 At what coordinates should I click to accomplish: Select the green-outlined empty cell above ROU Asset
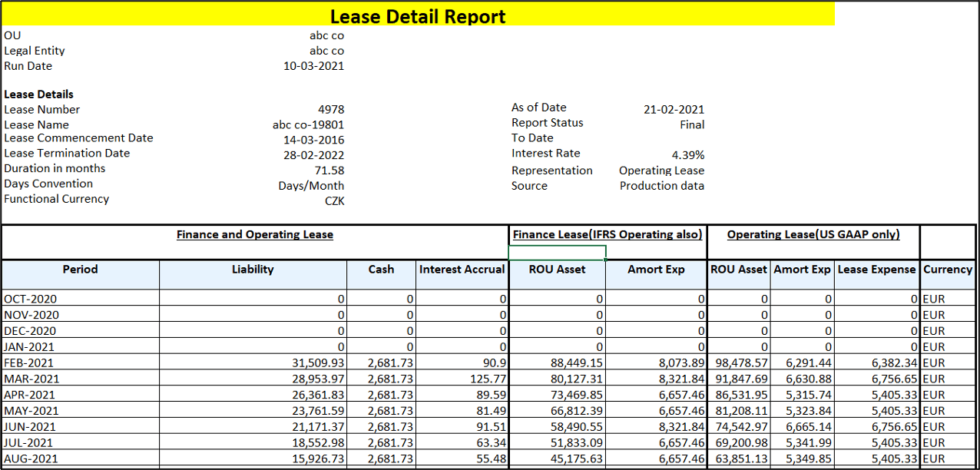click(x=556, y=253)
